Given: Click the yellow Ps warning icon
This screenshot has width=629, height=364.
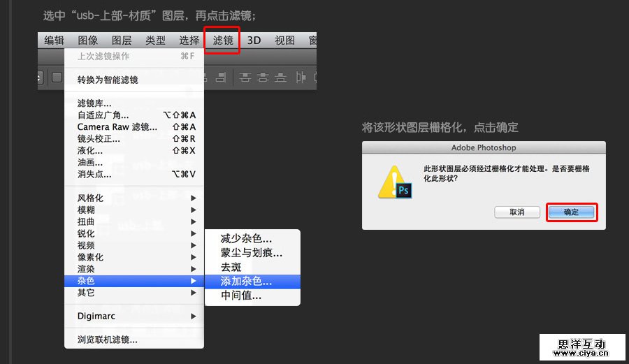Looking at the screenshot, I should coord(395,182).
